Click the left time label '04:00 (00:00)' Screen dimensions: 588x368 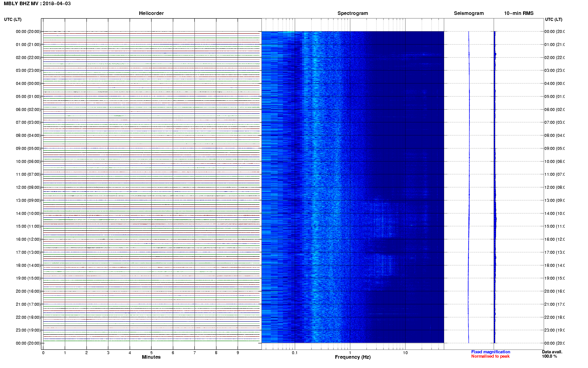point(28,83)
